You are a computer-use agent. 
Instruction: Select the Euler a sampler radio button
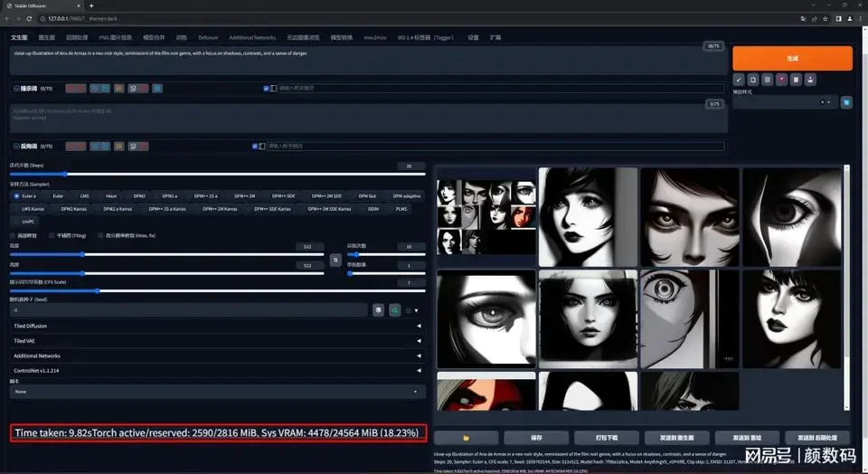[16, 195]
